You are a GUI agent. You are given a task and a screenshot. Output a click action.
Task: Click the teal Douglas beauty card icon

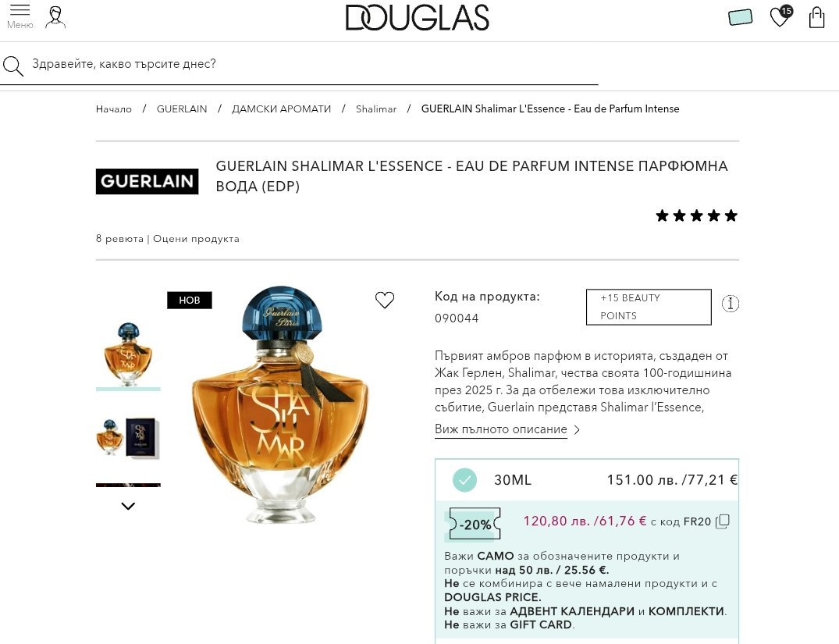click(740, 17)
